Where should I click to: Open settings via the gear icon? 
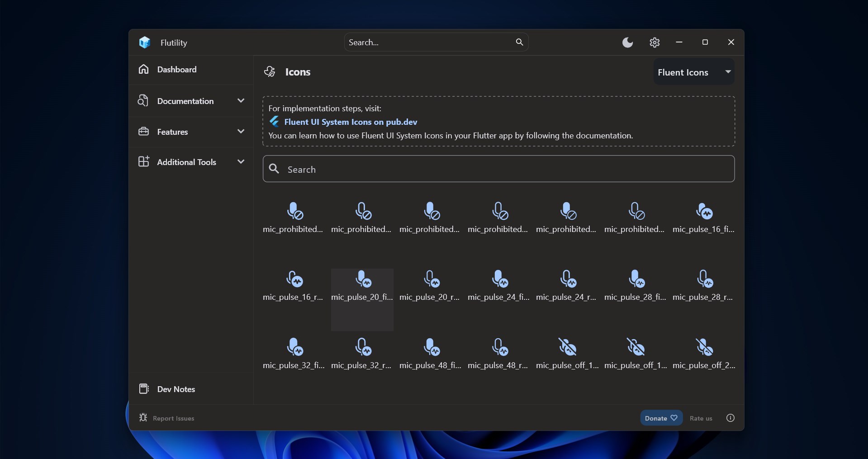click(655, 43)
